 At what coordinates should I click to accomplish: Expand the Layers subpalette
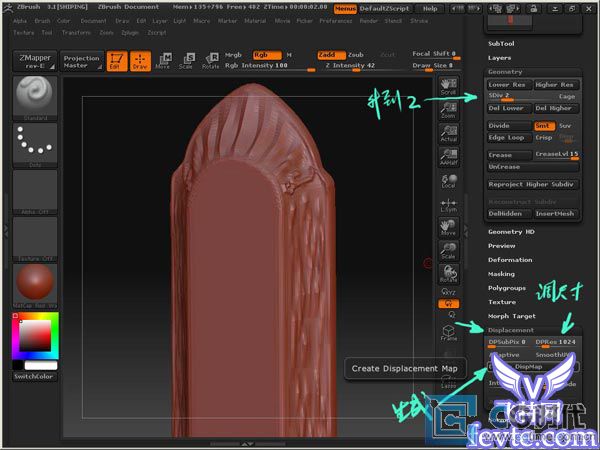499,58
